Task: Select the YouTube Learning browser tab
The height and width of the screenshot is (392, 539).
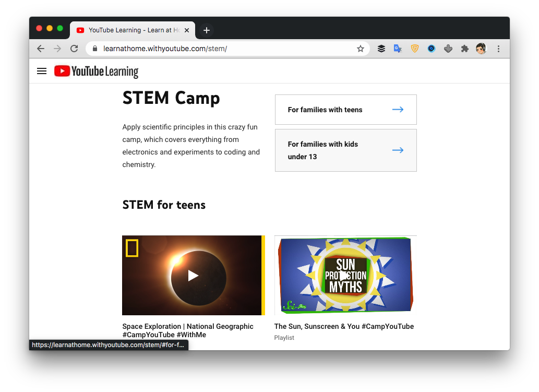Action: [133, 30]
